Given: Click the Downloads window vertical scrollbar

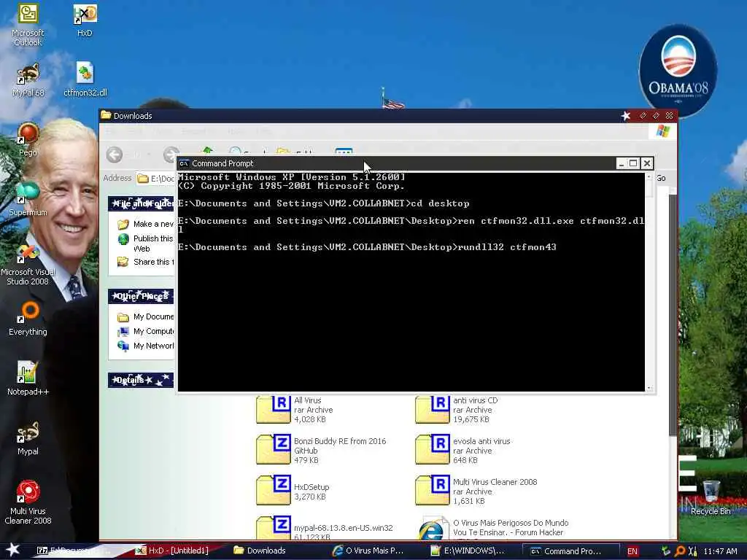Looking at the screenshot, I should [x=673, y=314].
